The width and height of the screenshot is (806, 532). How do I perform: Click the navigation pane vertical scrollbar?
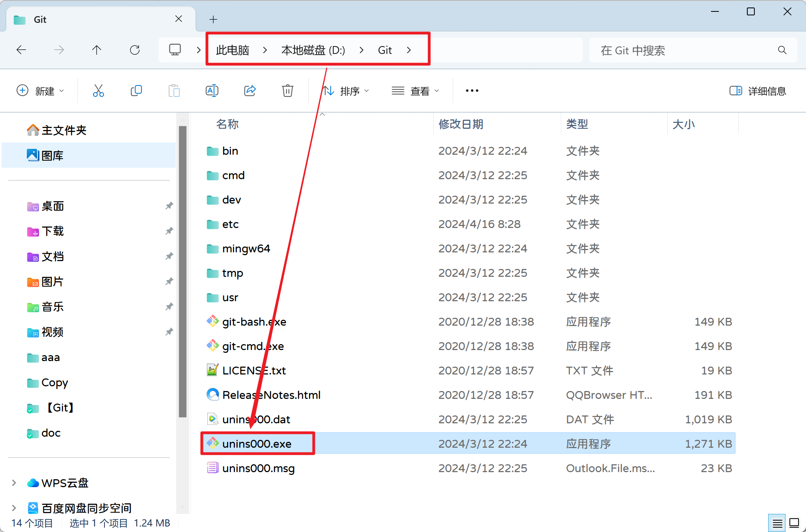(x=182, y=272)
